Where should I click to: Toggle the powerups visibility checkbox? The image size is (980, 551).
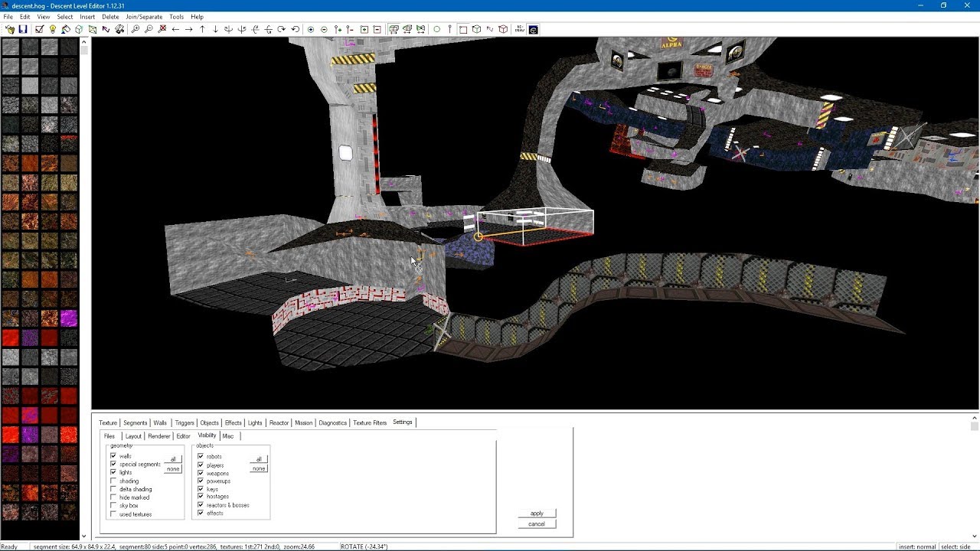[x=201, y=481]
